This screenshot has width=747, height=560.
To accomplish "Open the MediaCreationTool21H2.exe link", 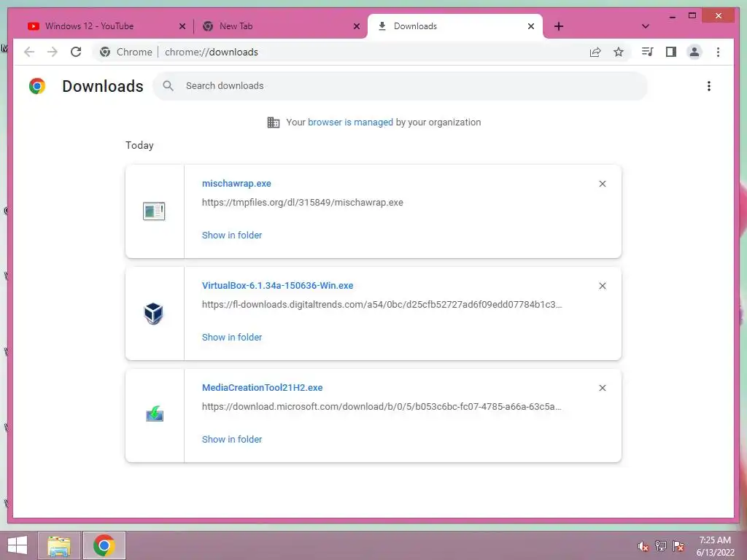I will 262,388.
